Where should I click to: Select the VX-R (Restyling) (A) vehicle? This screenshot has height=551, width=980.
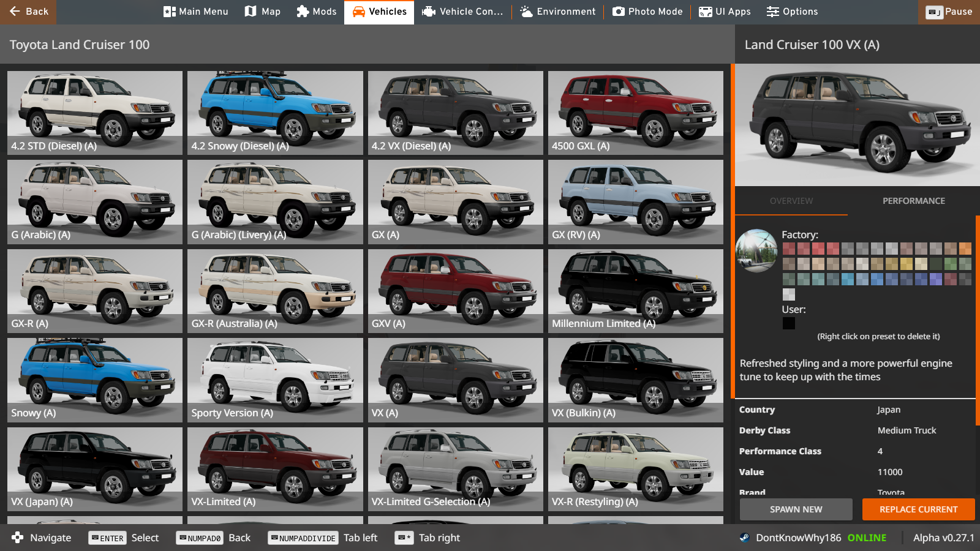pyautogui.click(x=636, y=469)
